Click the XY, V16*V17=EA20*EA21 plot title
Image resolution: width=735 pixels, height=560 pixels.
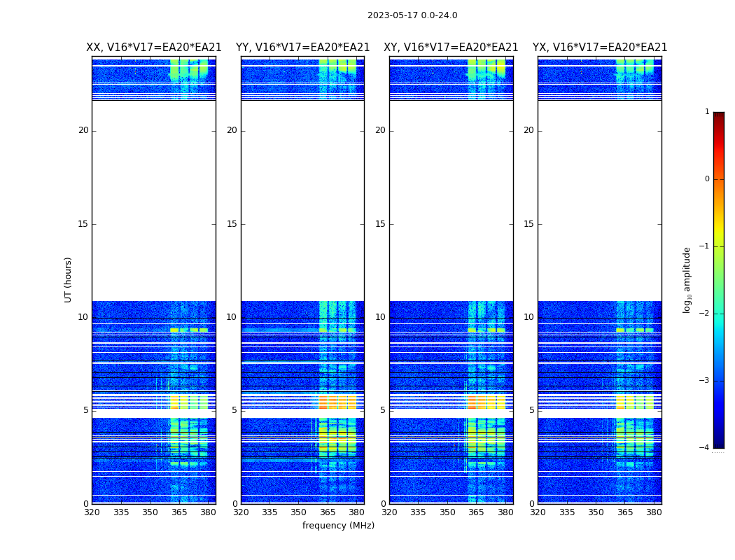tap(451, 48)
